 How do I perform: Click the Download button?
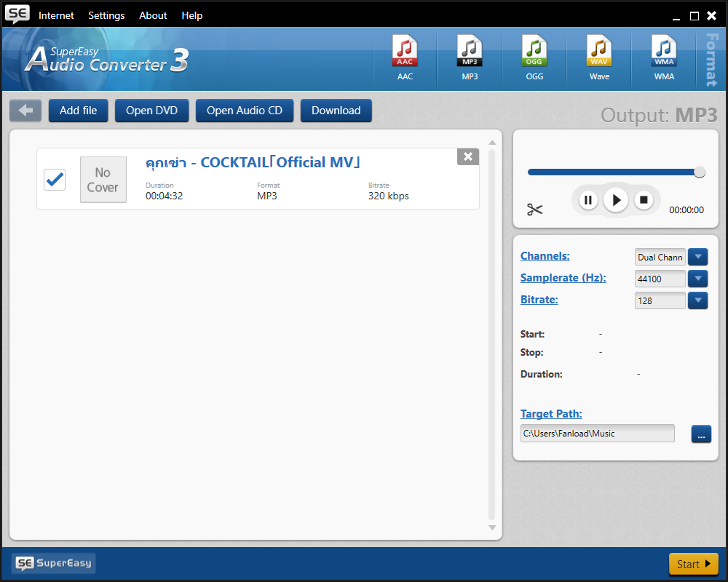point(336,111)
